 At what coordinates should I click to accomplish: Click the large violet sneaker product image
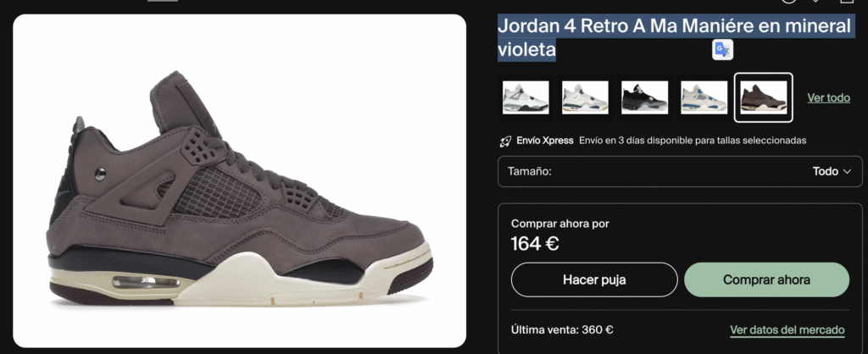click(240, 181)
